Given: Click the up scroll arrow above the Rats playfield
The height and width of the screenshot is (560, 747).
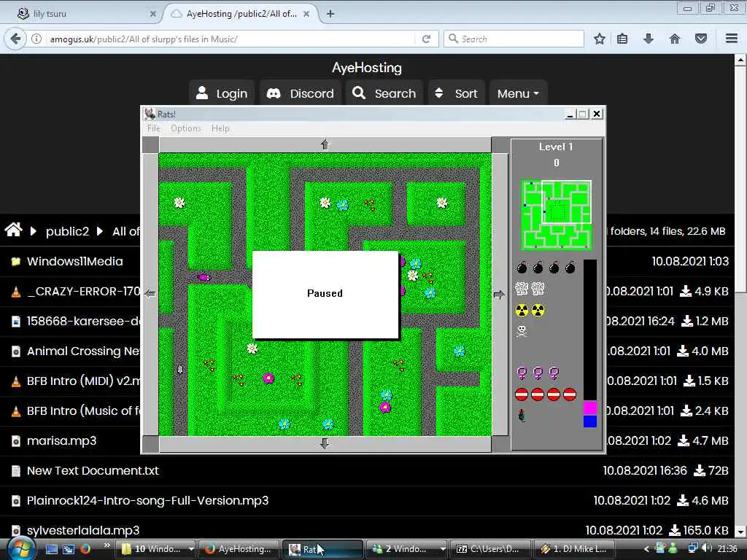Looking at the screenshot, I should click(325, 144).
